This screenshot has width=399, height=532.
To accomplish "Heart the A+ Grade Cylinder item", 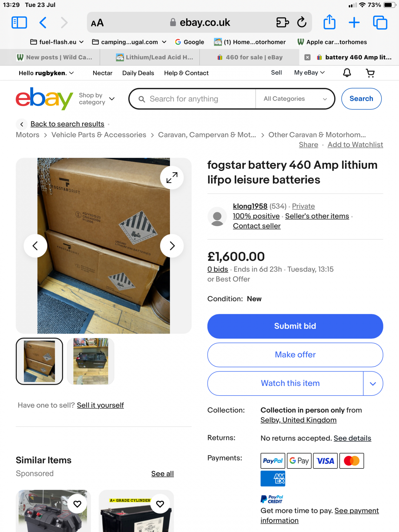I will coord(160,504).
